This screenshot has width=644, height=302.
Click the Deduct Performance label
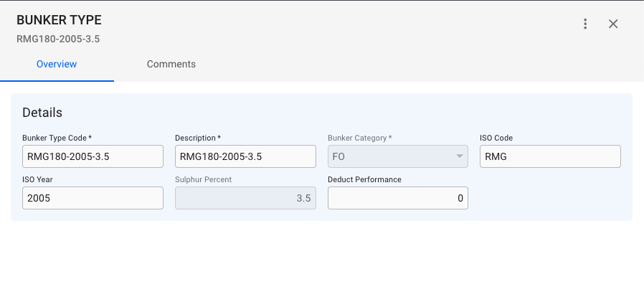[364, 179]
